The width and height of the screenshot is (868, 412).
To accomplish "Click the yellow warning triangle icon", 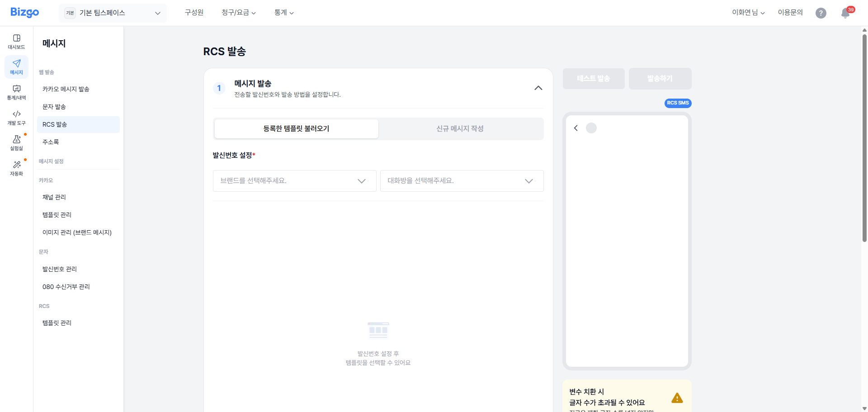I will click(x=677, y=398).
